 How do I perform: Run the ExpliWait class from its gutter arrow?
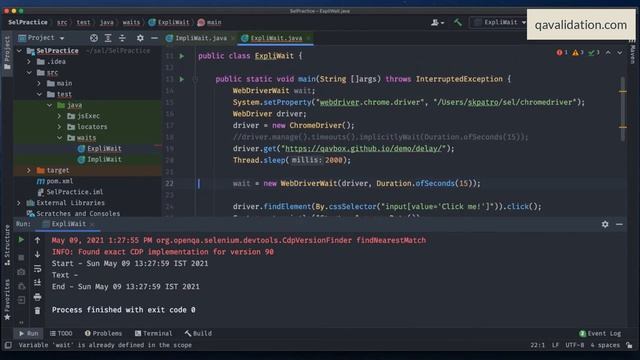point(182,56)
